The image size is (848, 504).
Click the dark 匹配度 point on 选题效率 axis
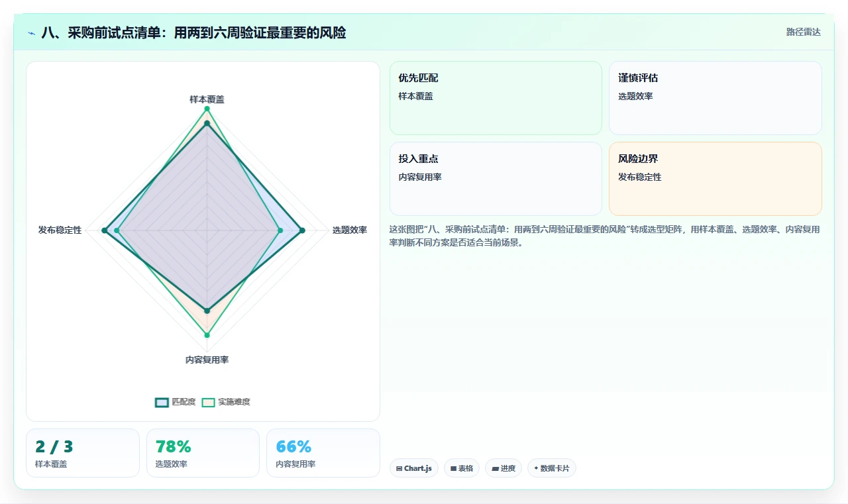click(302, 230)
